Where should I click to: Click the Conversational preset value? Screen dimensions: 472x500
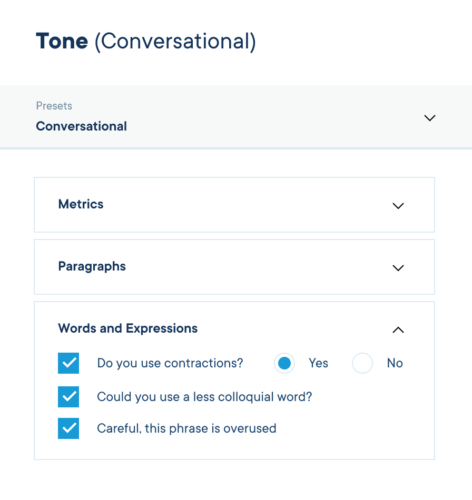(81, 126)
